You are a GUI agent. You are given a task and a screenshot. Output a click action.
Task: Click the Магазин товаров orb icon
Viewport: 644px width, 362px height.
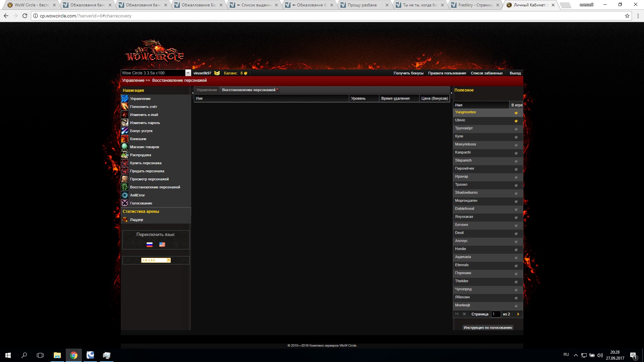point(124,147)
